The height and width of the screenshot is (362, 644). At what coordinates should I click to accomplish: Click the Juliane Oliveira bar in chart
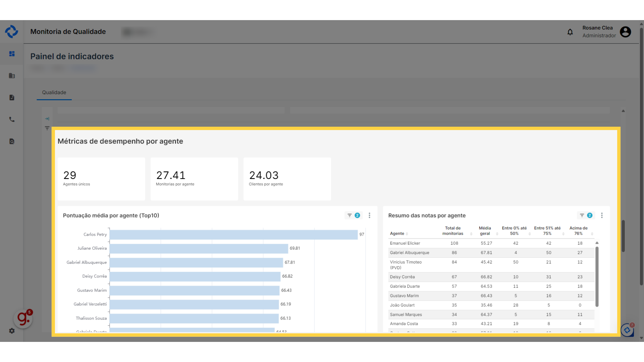[x=199, y=248]
